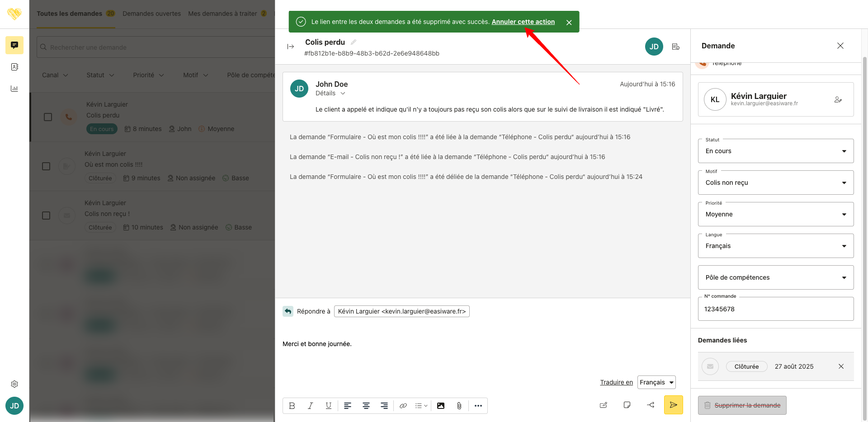868x422 pixels.
Task: Open the statistics chart icon in sidebar
Action: pos(14,89)
